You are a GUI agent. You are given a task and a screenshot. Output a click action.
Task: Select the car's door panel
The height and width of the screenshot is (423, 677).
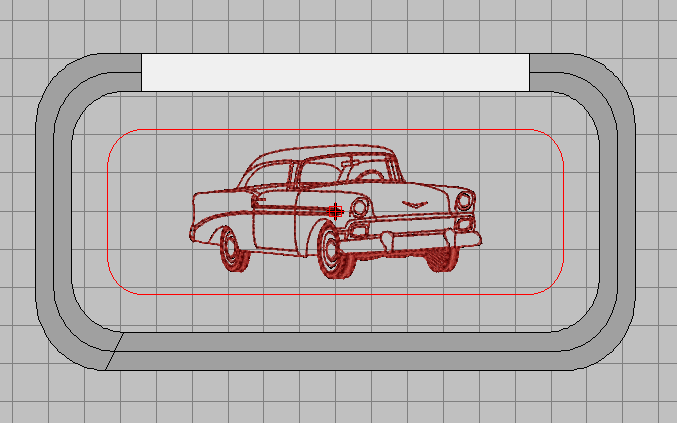coord(285,220)
